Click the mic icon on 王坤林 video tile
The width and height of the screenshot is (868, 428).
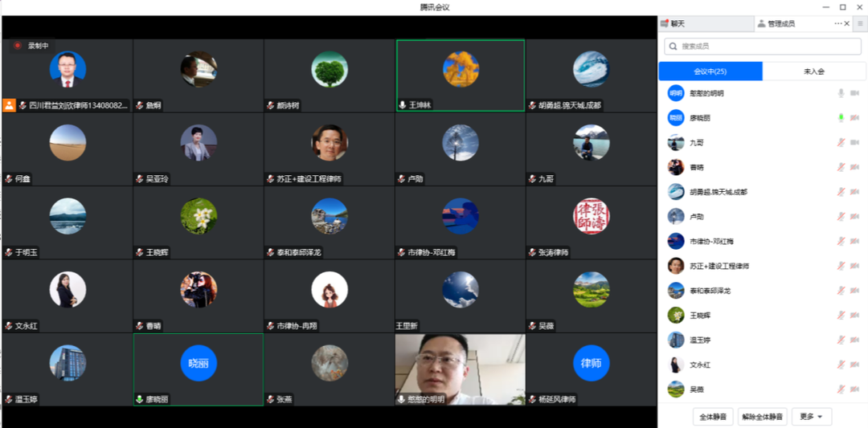pyautogui.click(x=403, y=105)
